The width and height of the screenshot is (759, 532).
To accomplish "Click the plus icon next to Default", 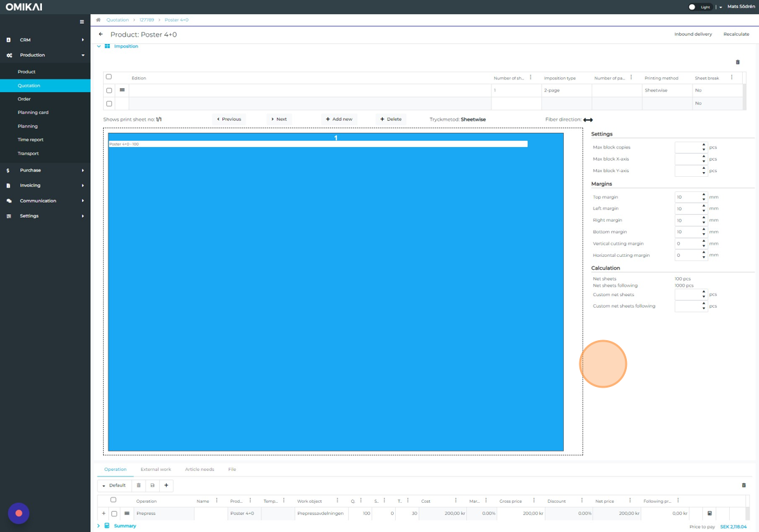I will click(x=166, y=485).
